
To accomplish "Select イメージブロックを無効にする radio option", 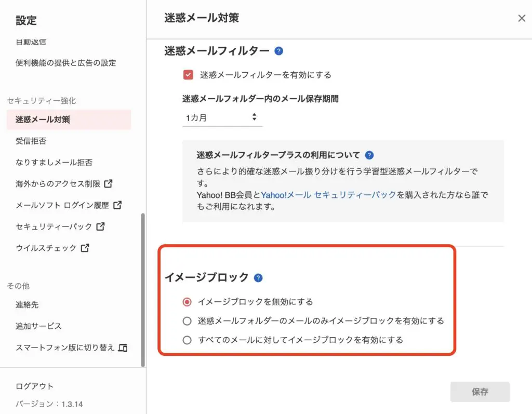I will pyautogui.click(x=187, y=302).
